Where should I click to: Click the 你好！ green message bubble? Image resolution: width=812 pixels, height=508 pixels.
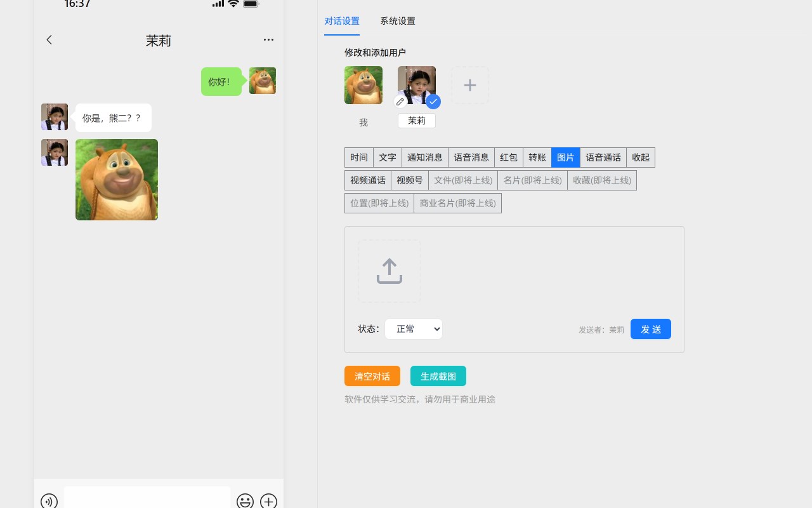tap(221, 81)
